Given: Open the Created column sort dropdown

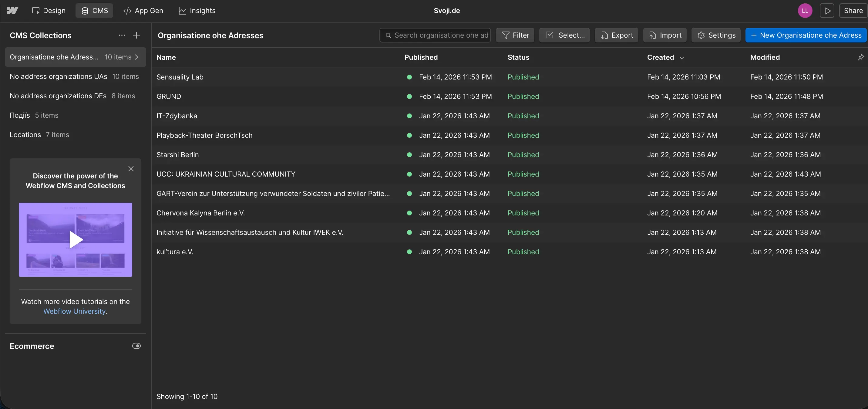Looking at the screenshot, I should (x=682, y=57).
